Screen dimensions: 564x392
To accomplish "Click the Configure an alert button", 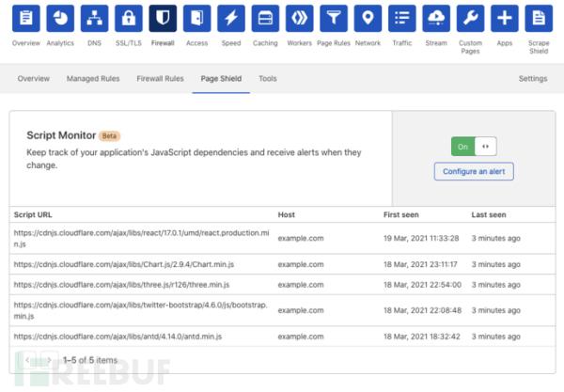I will coord(474,171).
